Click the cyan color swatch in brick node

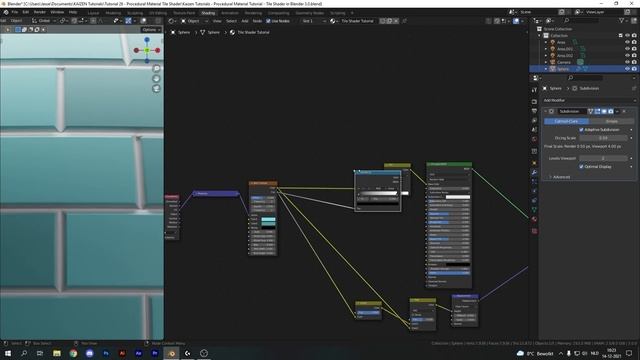[x=268, y=220]
